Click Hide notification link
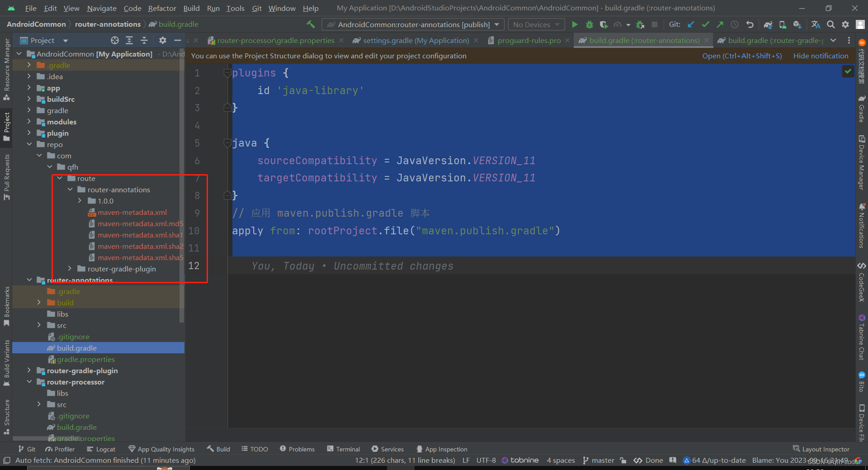 [x=821, y=56]
